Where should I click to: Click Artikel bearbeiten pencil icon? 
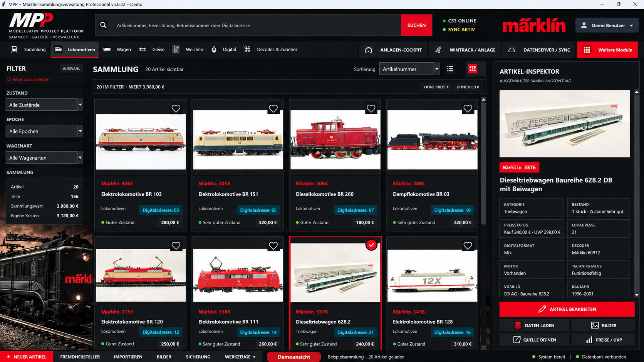tap(542, 309)
